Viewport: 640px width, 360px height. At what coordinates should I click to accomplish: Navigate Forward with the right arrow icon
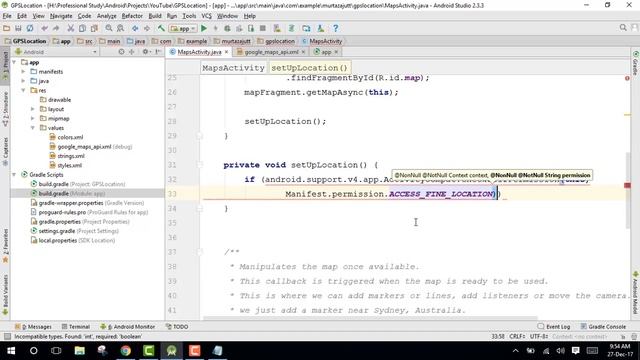coord(147,29)
